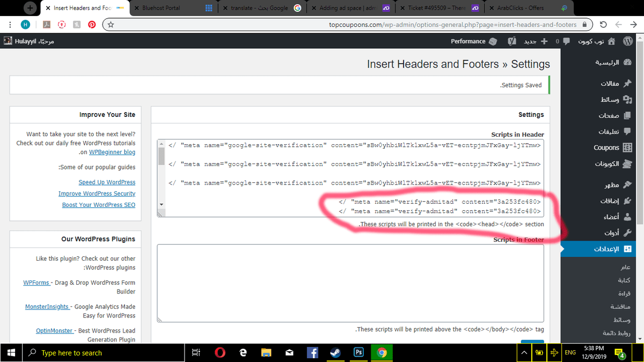Switch to the translate Google search tab
The height and width of the screenshot is (362, 644).
(x=262, y=8)
